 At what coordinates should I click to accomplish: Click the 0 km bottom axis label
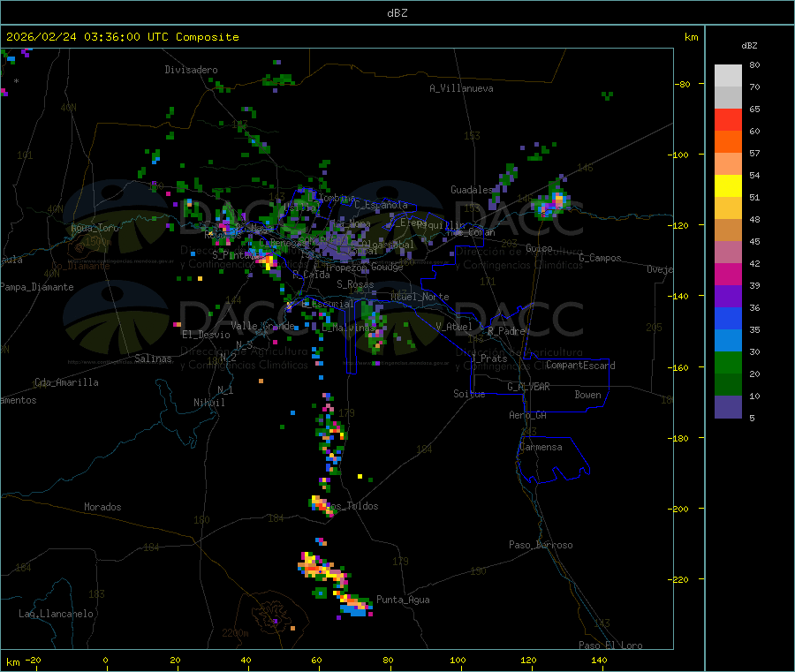(105, 660)
